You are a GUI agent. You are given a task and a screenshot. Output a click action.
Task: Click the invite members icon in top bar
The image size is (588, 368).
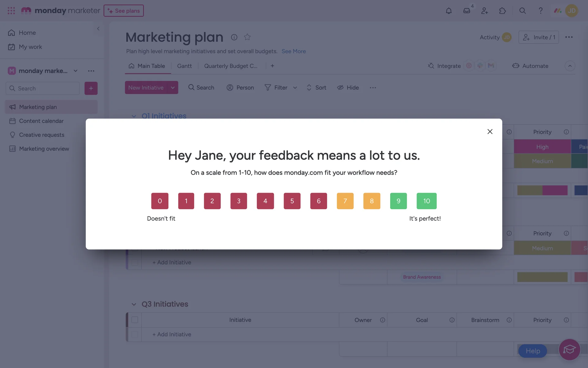pos(484,11)
